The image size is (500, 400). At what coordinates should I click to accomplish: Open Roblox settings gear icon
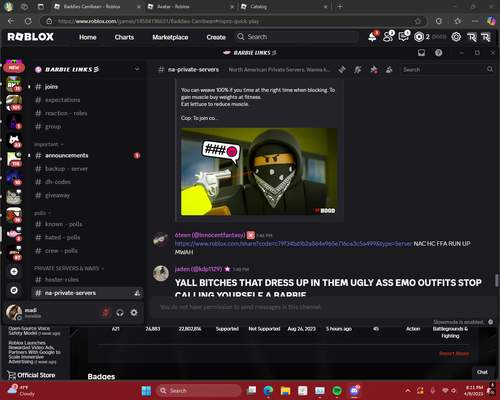[x=456, y=37]
